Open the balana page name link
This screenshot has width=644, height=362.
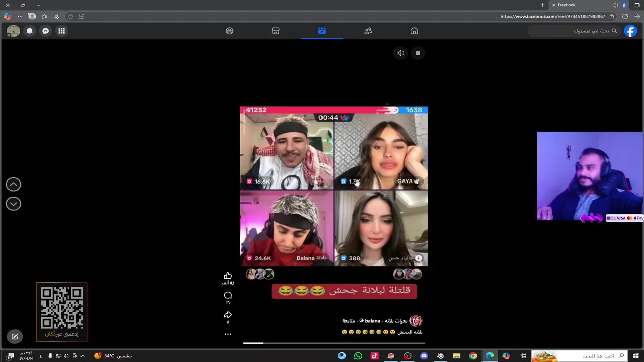[386, 321]
